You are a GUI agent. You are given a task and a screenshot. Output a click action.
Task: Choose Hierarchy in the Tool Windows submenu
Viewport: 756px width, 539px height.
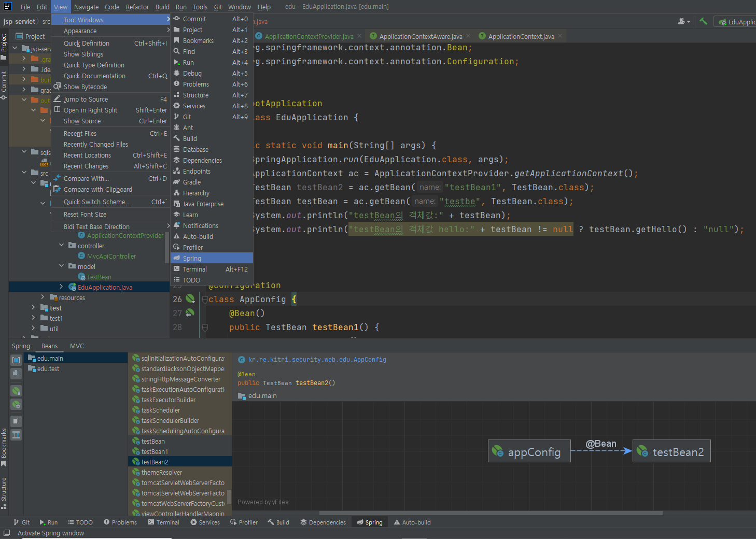(212, 193)
